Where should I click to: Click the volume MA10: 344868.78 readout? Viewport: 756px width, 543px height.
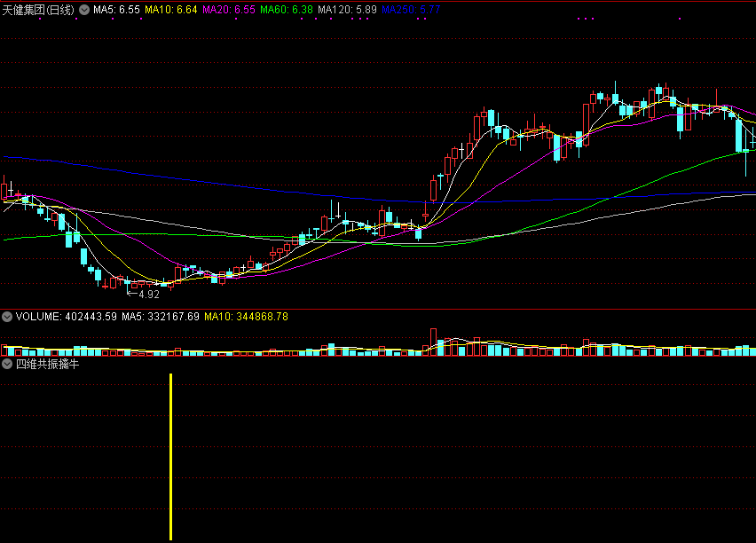pos(247,317)
